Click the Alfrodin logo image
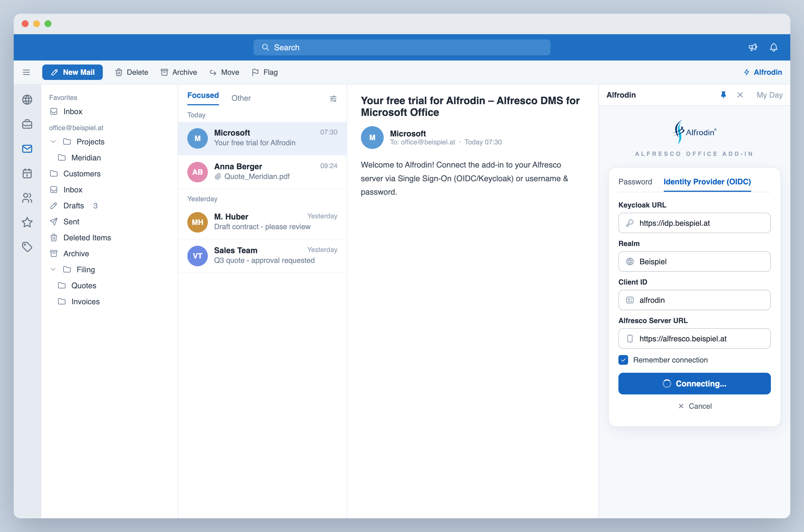 (x=694, y=132)
